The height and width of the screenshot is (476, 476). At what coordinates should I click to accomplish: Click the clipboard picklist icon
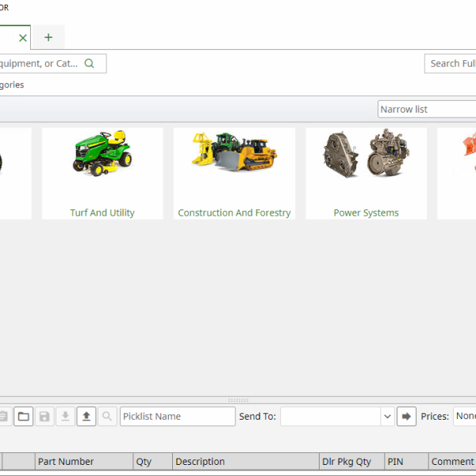4,416
